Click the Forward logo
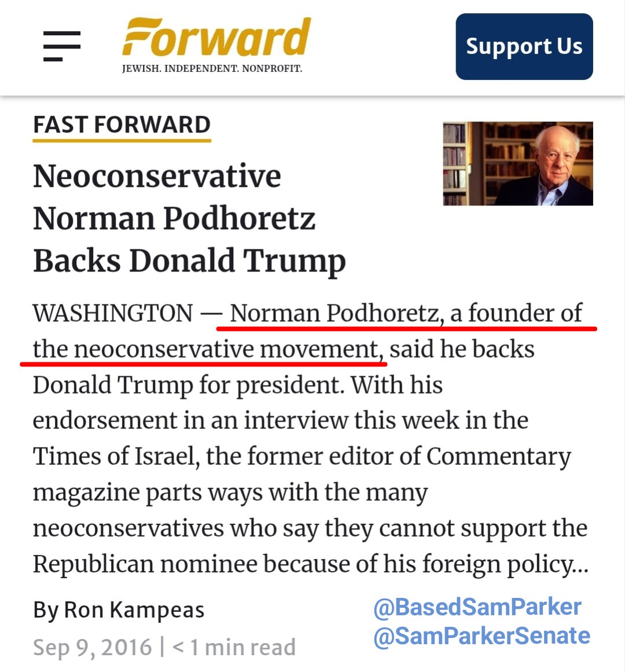The width and height of the screenshot is (625, 672). tap(216, 38)
